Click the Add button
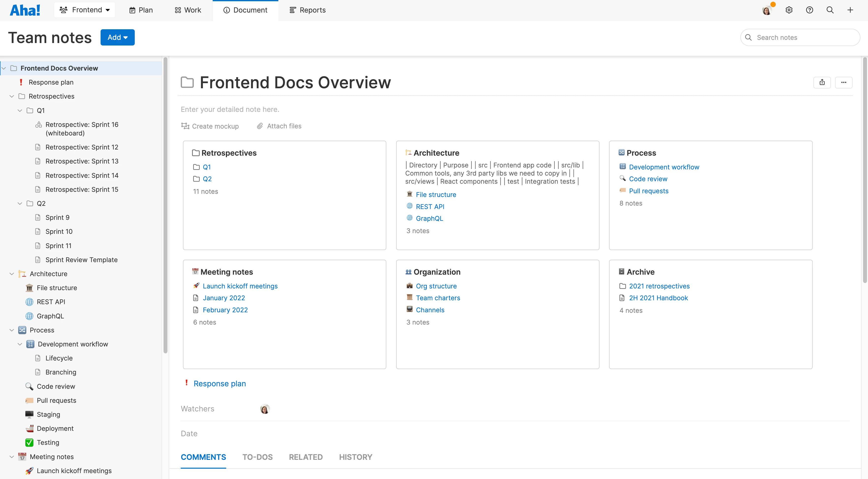The width and height of the screenshot is (868, 479). tap(117, 37)
